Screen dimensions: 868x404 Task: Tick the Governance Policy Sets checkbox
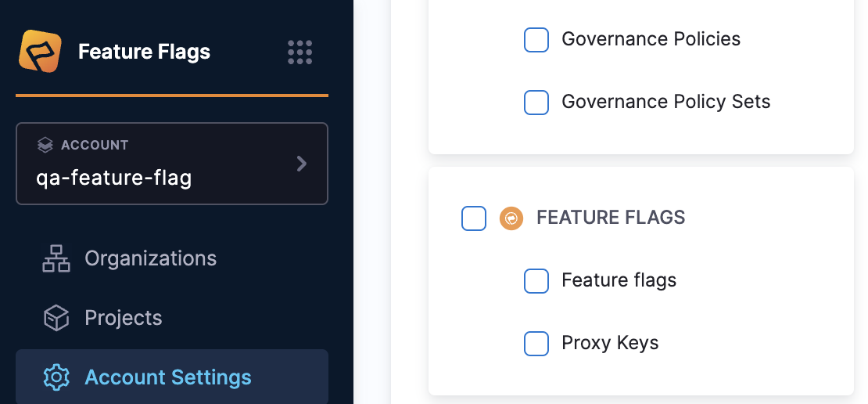pyautogui.click(x=536, y=103)
